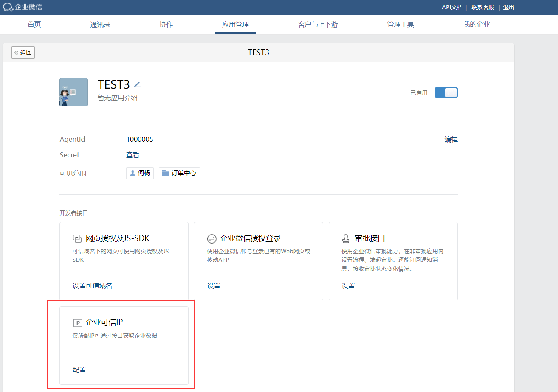Click the 网页授权及JS-SDK card icon
Image resolution: width=558 pixels, height=392 pixels.
point(77,238)
